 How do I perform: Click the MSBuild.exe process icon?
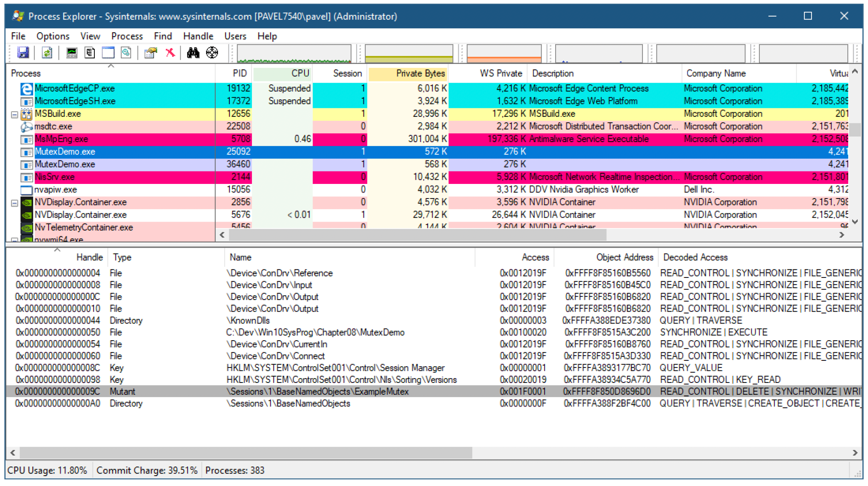(x=26, y=114)
